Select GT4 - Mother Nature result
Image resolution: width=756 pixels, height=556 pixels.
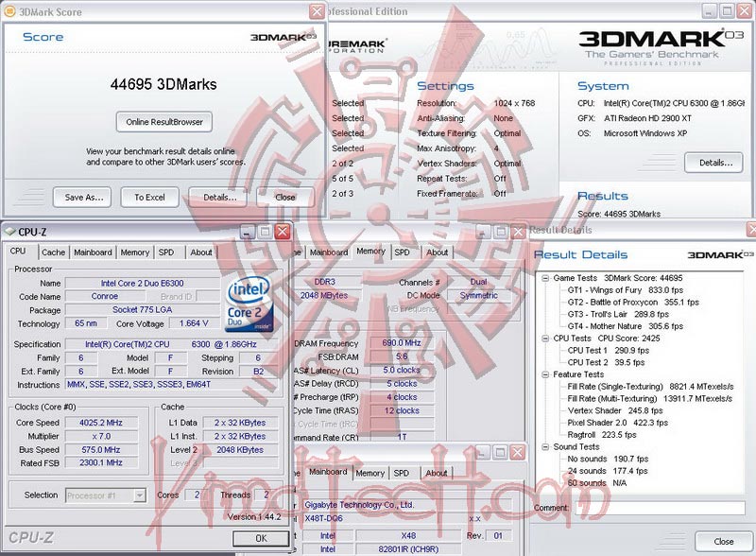coord(626,326)
